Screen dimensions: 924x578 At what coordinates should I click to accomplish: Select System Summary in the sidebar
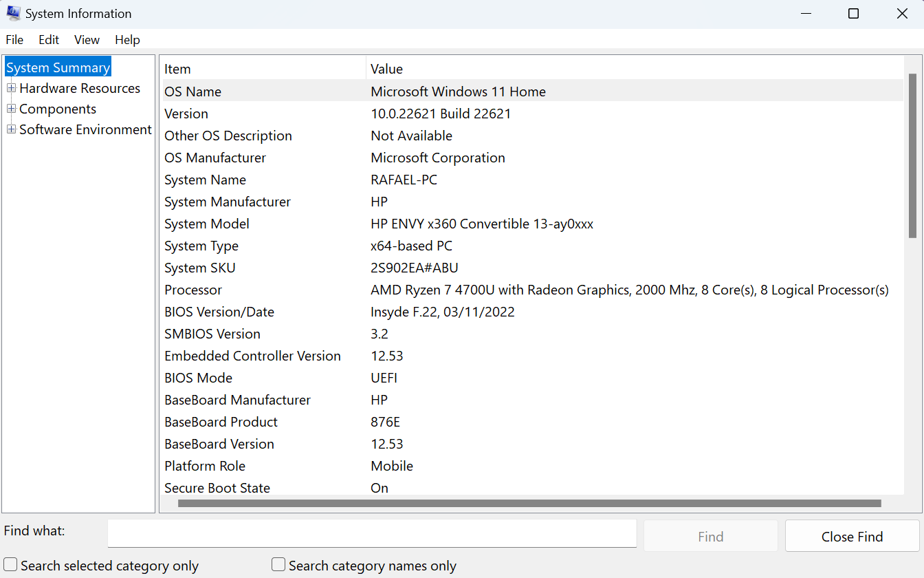tap(58, 67)
